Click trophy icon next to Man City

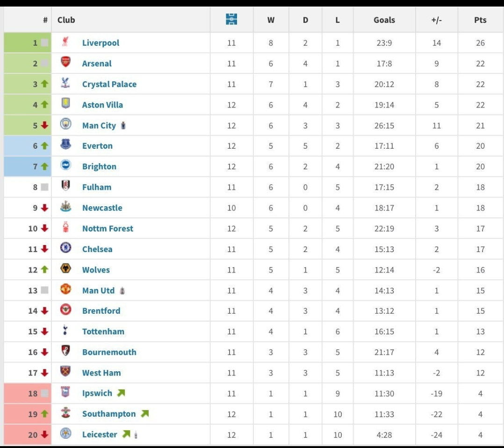123,125
